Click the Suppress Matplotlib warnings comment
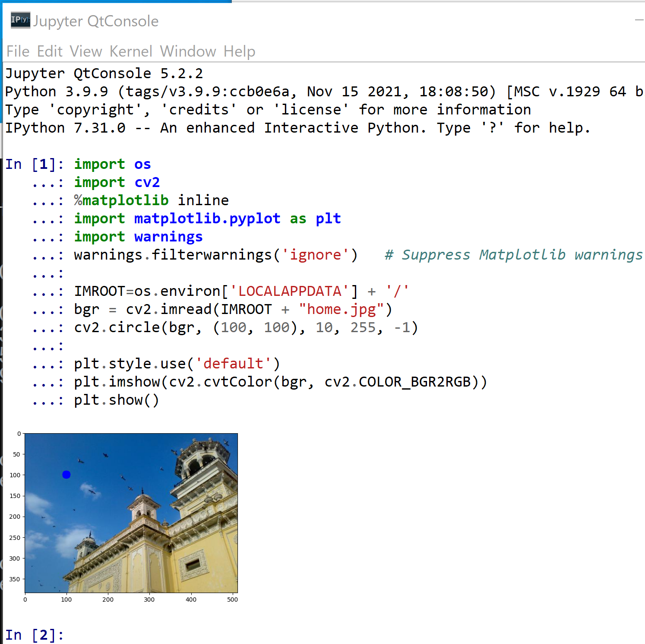The width and height of the screenshot is (645, 644). [514, 255]
